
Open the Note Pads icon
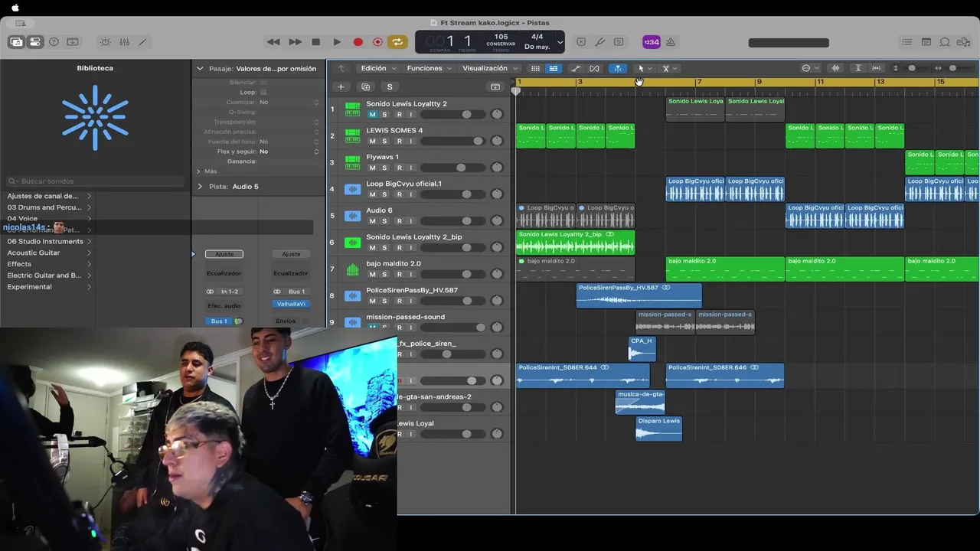[926, 42]
